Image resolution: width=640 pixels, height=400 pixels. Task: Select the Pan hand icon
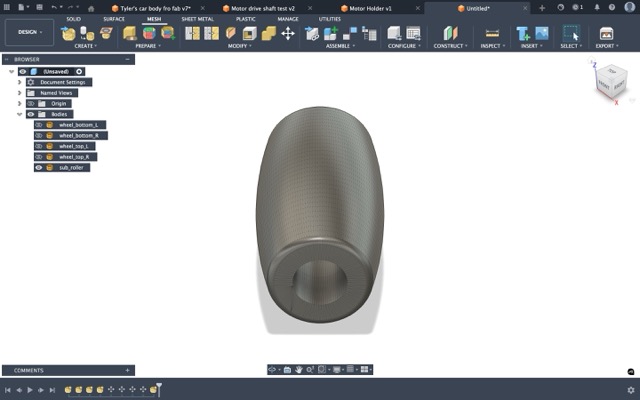[298, 369]
